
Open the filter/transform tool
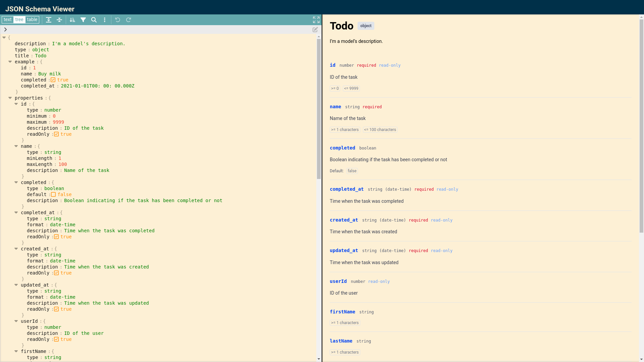(83, 20)
